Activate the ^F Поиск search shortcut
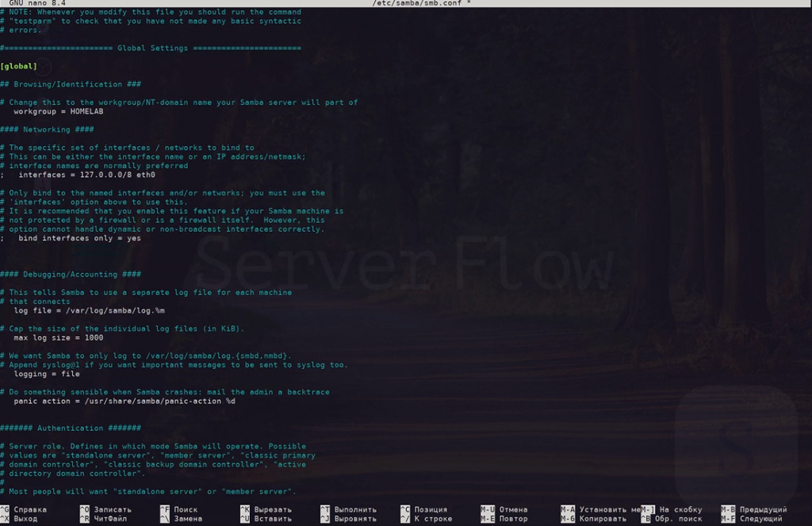812x526 pixels. click(x=179, y=509)
